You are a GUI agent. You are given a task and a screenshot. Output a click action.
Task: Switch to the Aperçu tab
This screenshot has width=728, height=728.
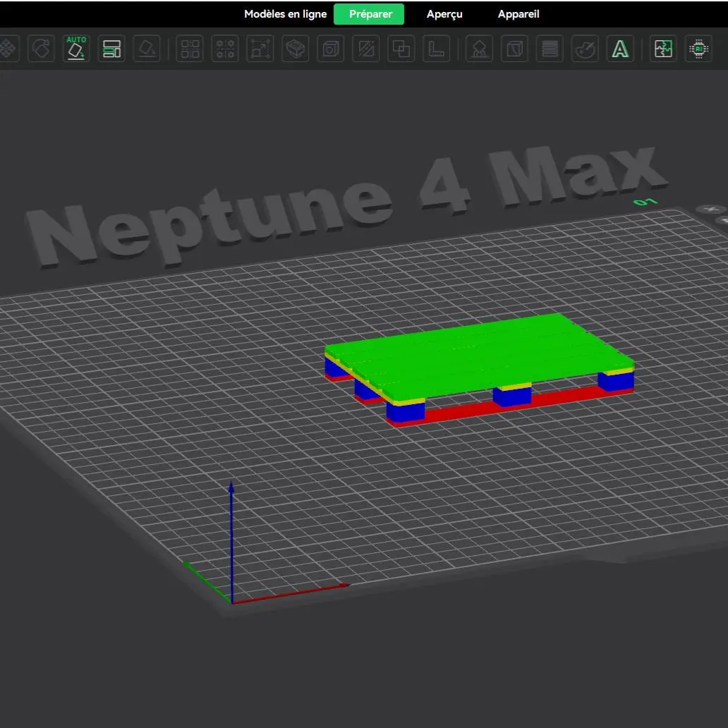[444, 14]
